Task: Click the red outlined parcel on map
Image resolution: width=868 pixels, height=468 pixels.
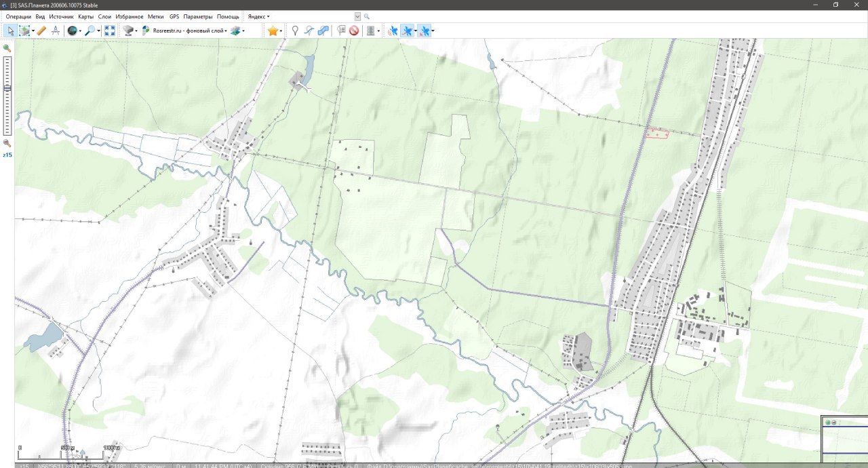Action: point(656,134)
